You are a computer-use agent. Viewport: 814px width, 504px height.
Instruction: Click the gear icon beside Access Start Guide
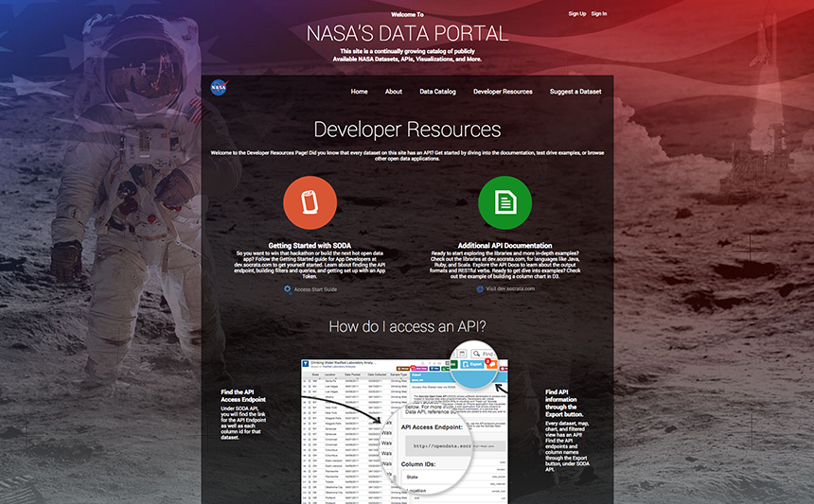288,289
